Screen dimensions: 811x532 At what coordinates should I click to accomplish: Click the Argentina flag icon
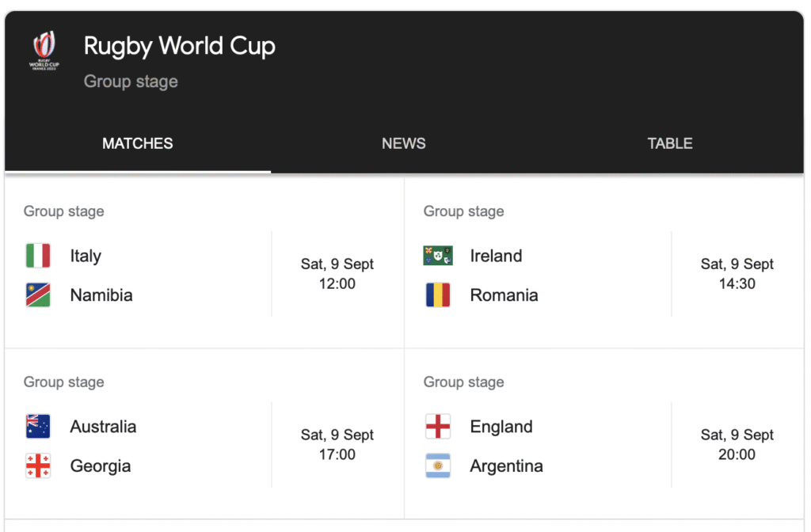pos(438,465)
